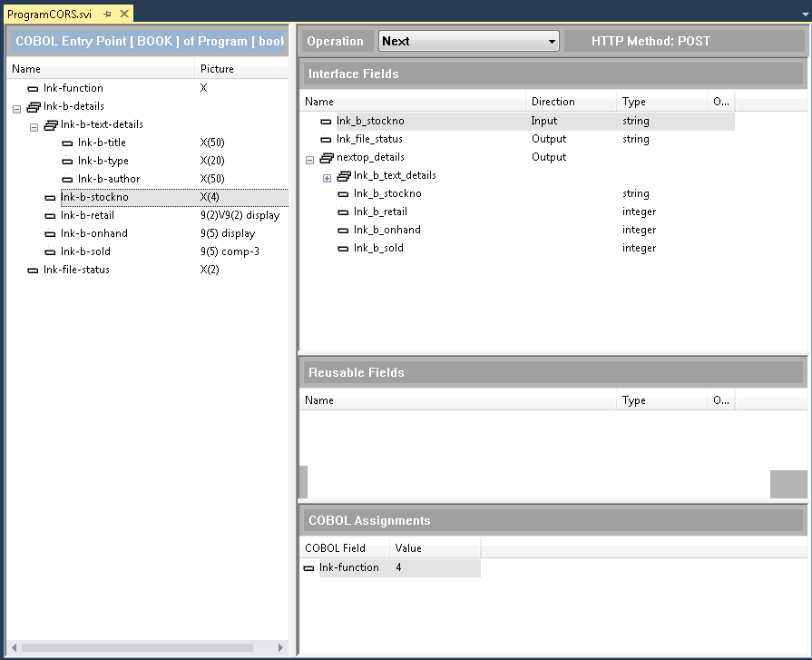Click the Direction column header

point(553,102)
